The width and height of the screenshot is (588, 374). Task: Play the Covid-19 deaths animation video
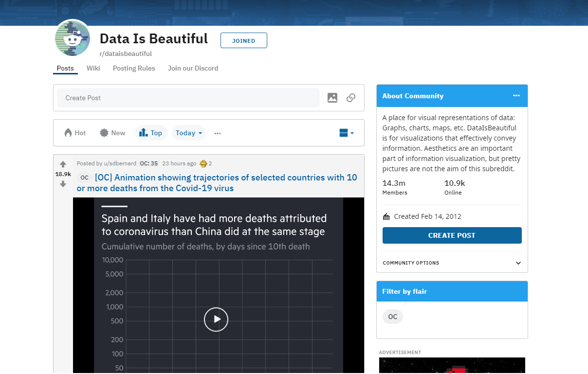pyautogui.click(x=216, y=319)
